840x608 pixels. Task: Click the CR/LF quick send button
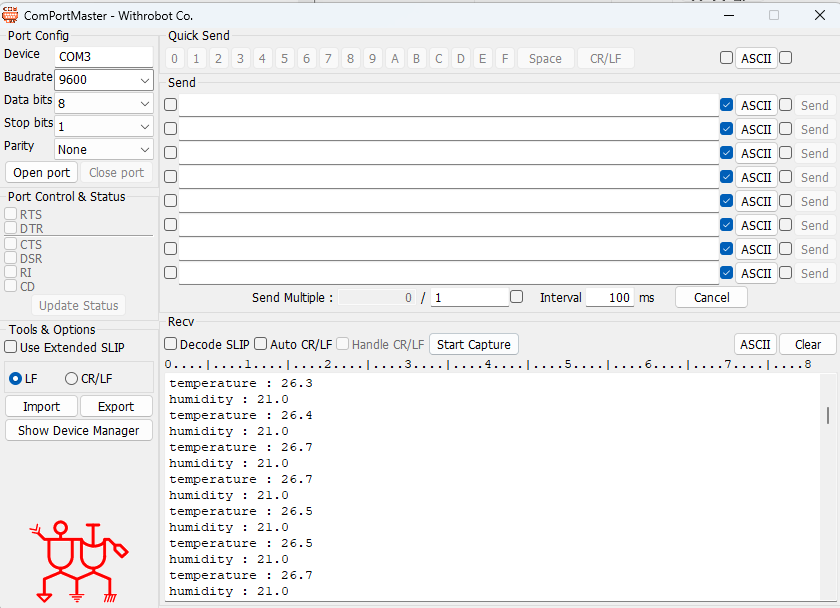606,58
